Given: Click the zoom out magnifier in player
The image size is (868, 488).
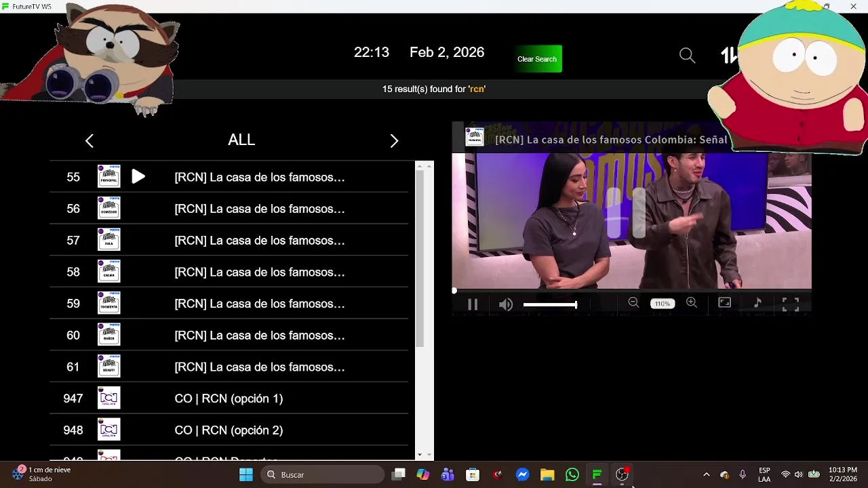Looking at the screenshot, I should (x=633, y=303).
